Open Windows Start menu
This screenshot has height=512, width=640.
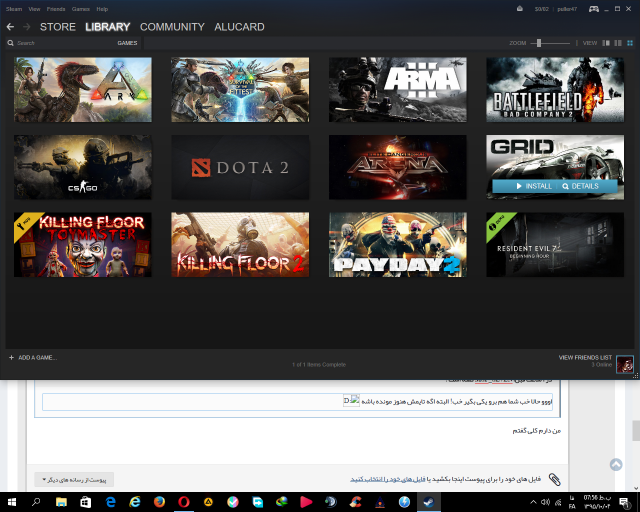pyautogui.click(x=11, y=502)
